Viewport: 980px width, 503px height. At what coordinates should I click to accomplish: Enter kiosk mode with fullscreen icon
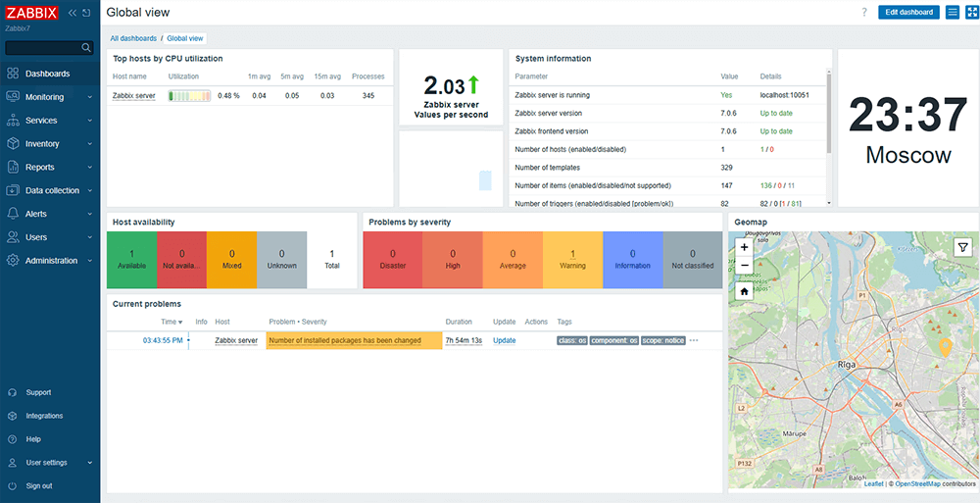(972, 12)
